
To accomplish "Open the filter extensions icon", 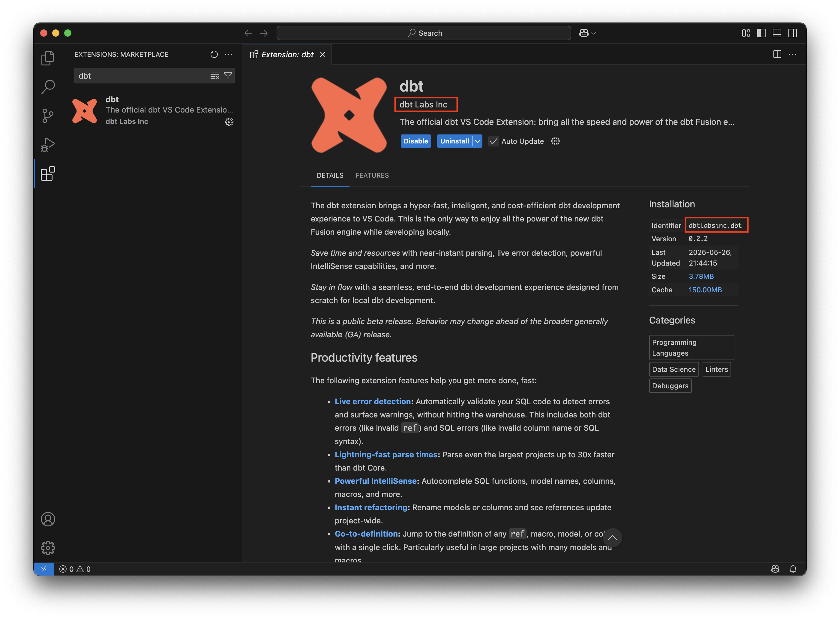I will [x=228, y=75].
